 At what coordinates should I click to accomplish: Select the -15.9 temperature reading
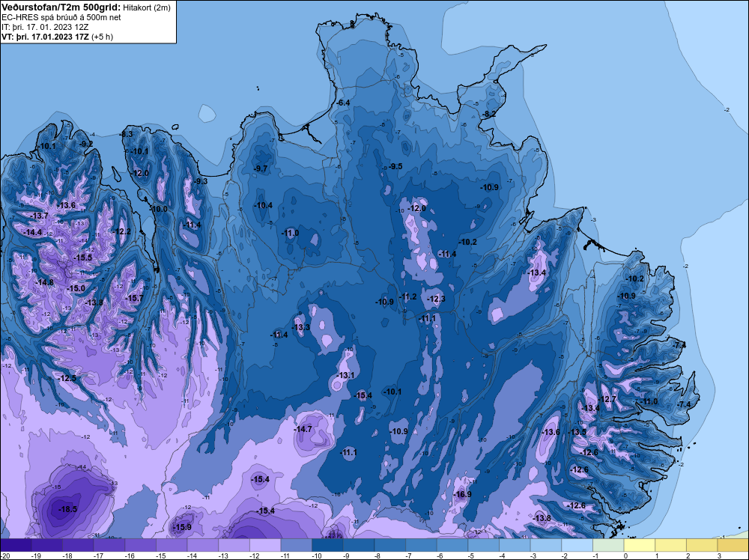pos(182,527)
